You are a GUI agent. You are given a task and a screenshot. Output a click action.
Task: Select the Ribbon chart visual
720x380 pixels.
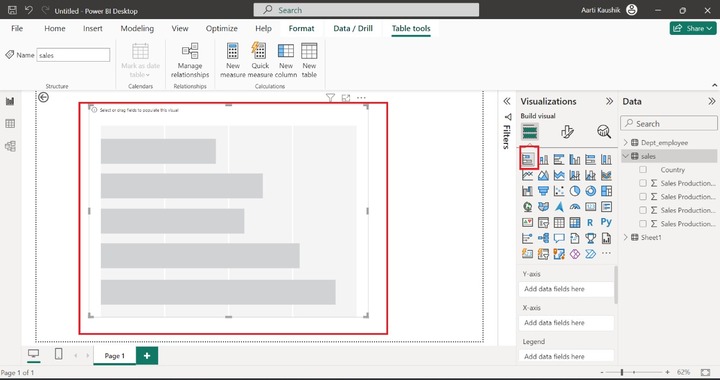pos(606,175)
